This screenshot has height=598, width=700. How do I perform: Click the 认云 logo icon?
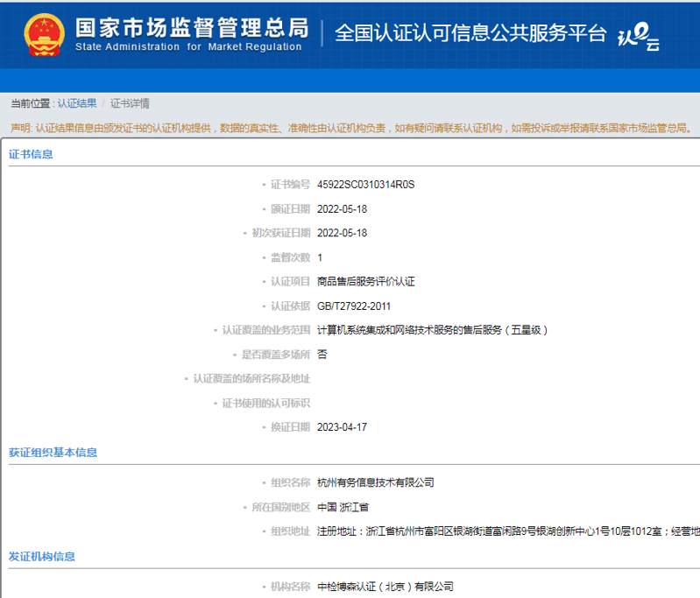click(639, 37)
